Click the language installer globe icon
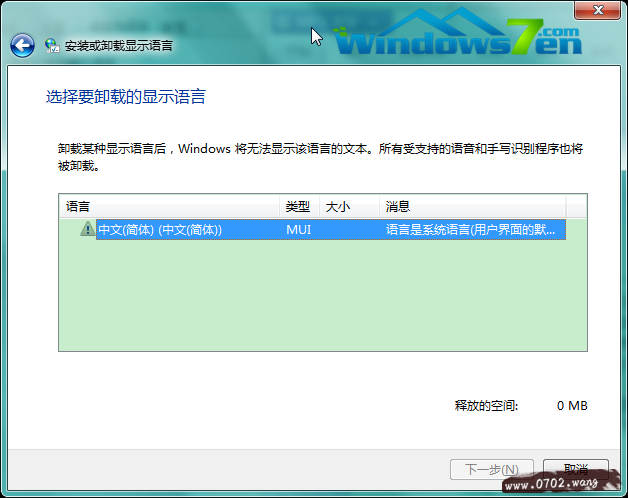The width and height of the screenshot is (628, 498). coord(52,46)
